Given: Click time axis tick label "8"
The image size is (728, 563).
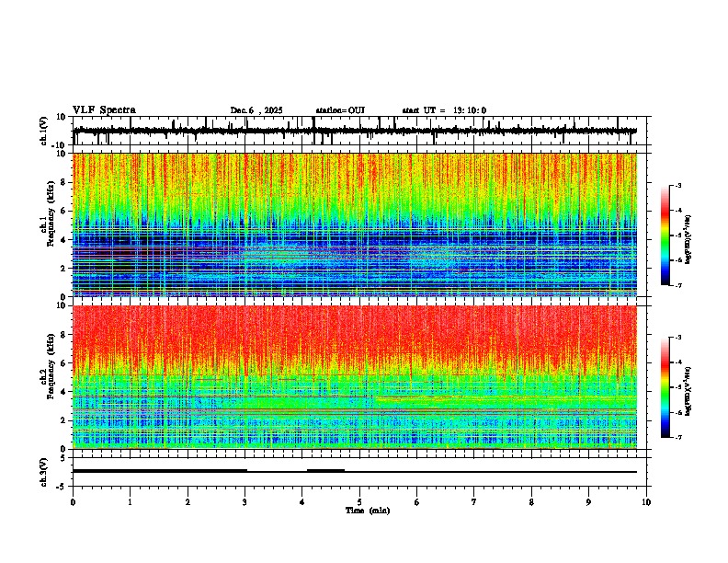Looking at the screenshot, I should coord(531,502).
